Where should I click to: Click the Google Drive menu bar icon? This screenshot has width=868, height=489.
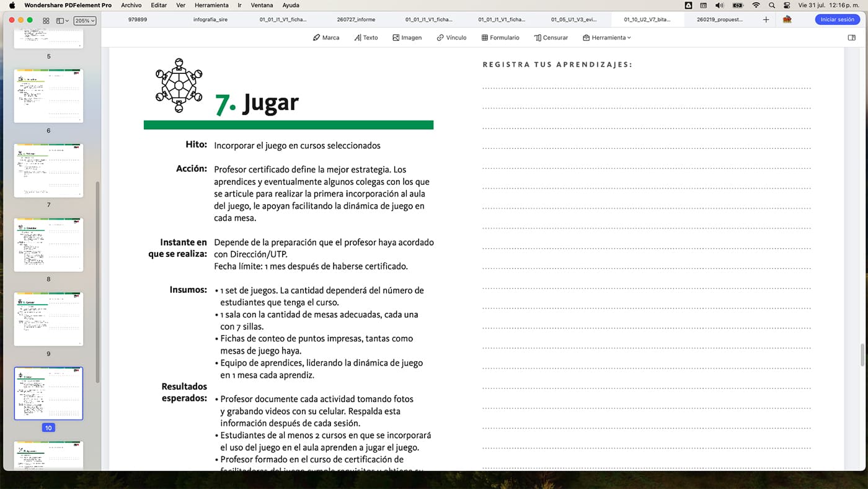coord(689,5)
